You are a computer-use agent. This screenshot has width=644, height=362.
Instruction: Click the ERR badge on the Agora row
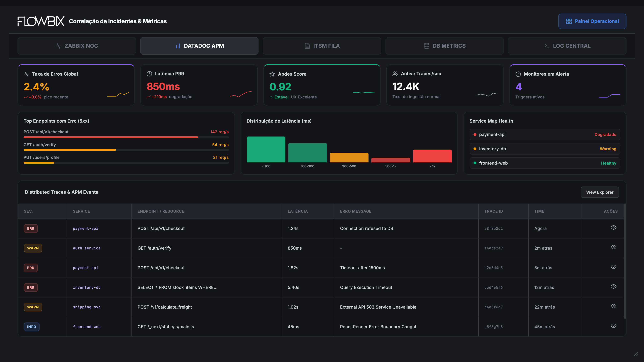(31, 228)
